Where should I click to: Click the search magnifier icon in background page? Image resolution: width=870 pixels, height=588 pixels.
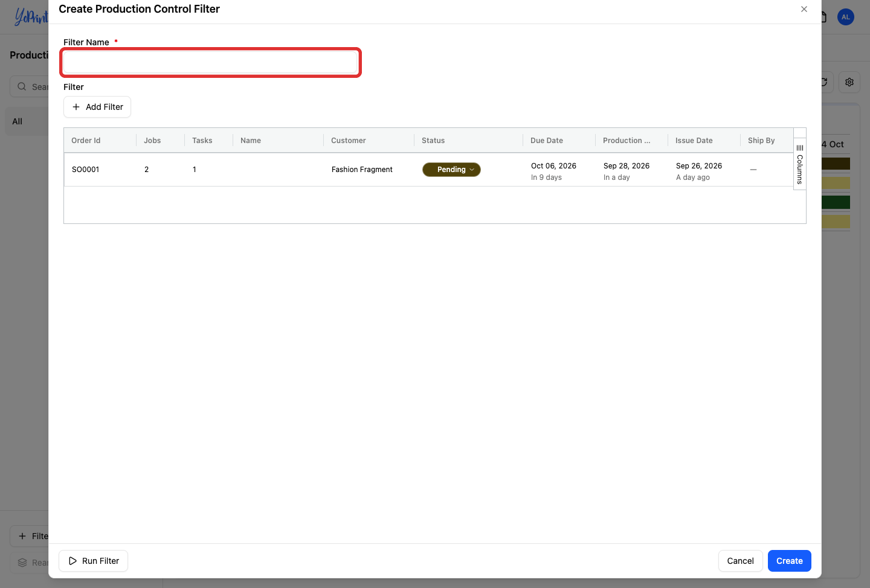click(22, 86)
